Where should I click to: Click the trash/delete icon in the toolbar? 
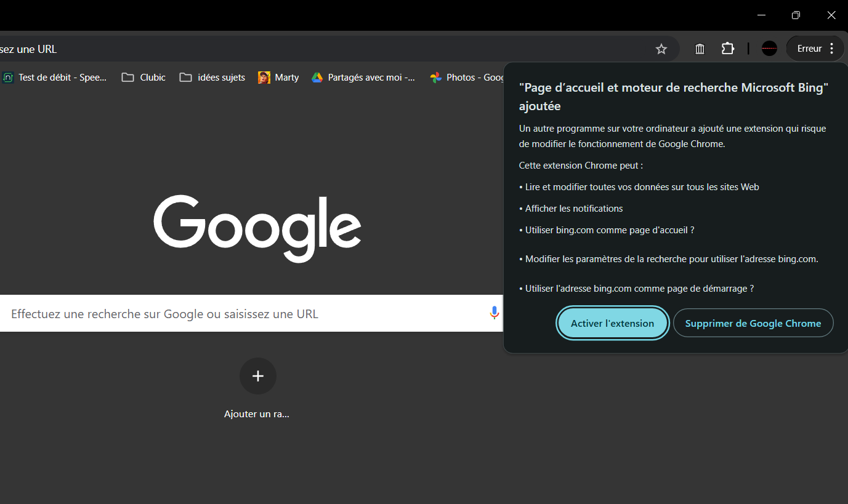(x=699, y=49)
